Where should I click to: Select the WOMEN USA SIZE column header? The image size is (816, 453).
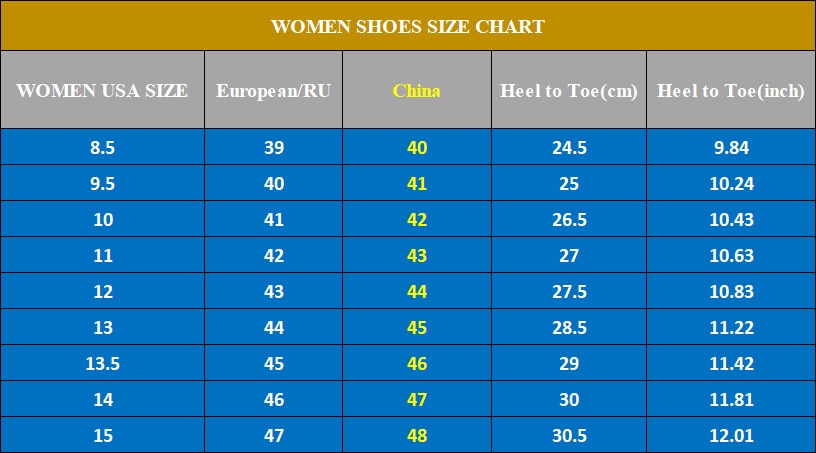tap(102, 91)
